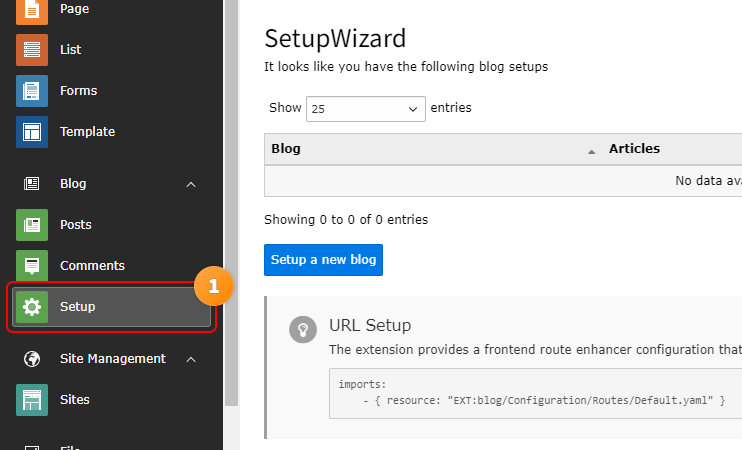This screenshot has width=742, height=450.
Task: Click the Site Management globe icon
Action: coord(32,358)
